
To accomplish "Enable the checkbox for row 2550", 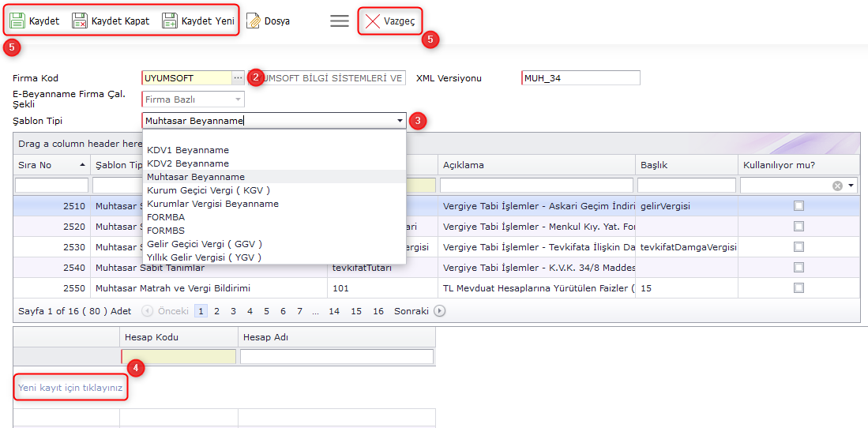I will click(798, 287).
